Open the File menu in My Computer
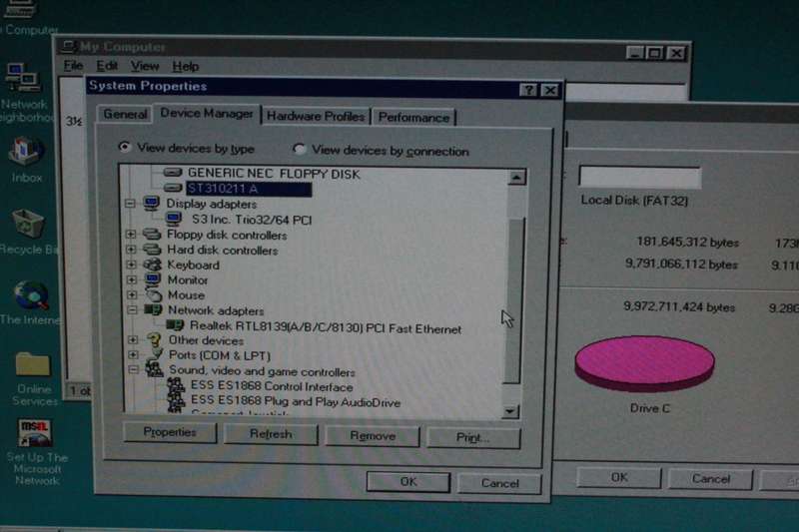Image resolution: width=799 pixels, height=532 pixels. tap(73, 65)
